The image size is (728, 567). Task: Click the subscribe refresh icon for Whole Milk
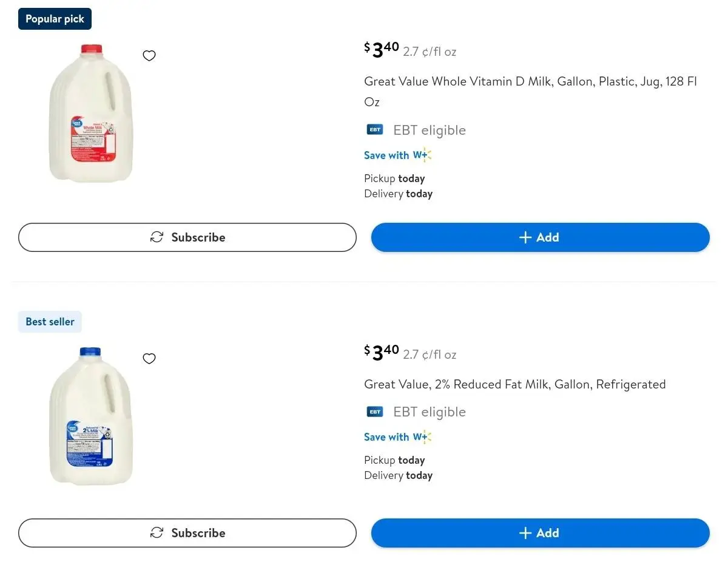tap(157, 237)
